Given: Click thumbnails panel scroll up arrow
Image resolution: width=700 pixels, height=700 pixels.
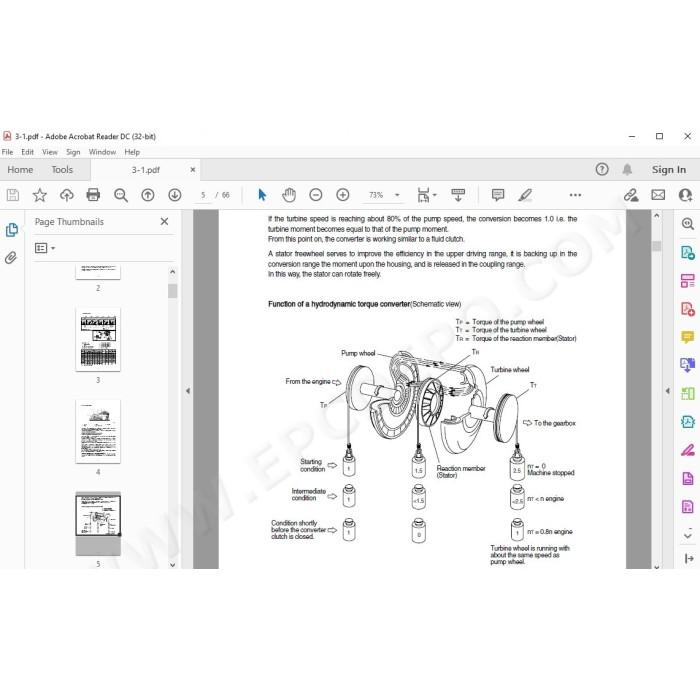Looking at the screenshot, I should (x=173, y=271).
